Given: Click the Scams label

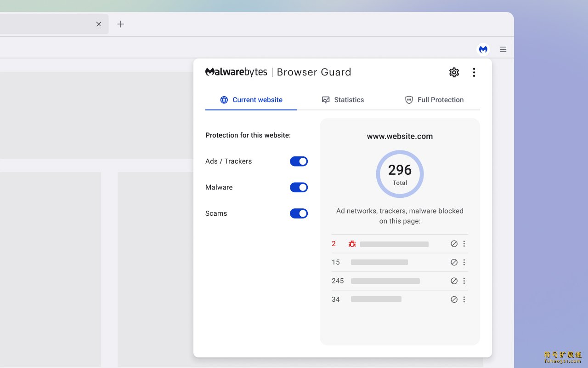Looking at the screenshot, I should (x=216, y=213).
